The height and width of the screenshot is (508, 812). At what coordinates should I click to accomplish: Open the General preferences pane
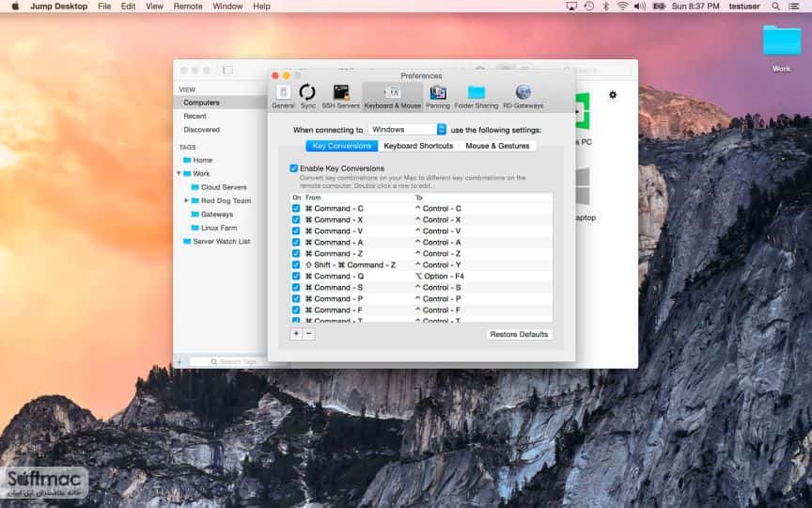coord(283,96)
